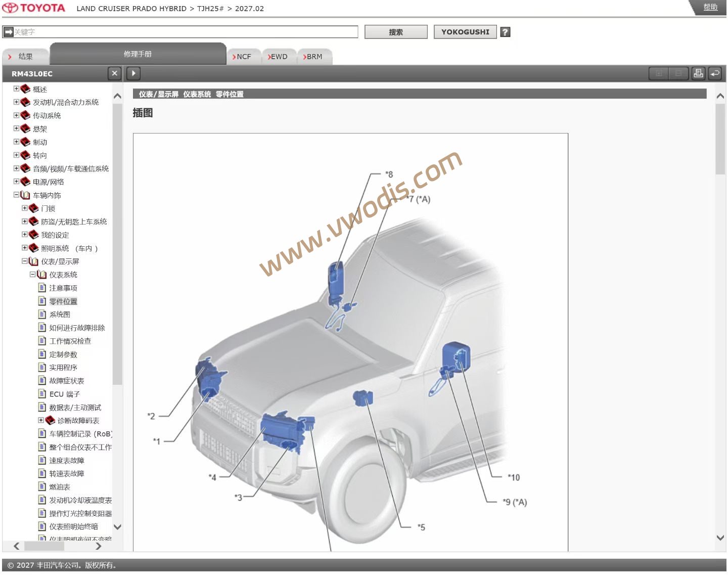The width and height of the screenshot is (728, 575).
Task: Expand the 诊断故障码表 node
Action: coord(41,420)
